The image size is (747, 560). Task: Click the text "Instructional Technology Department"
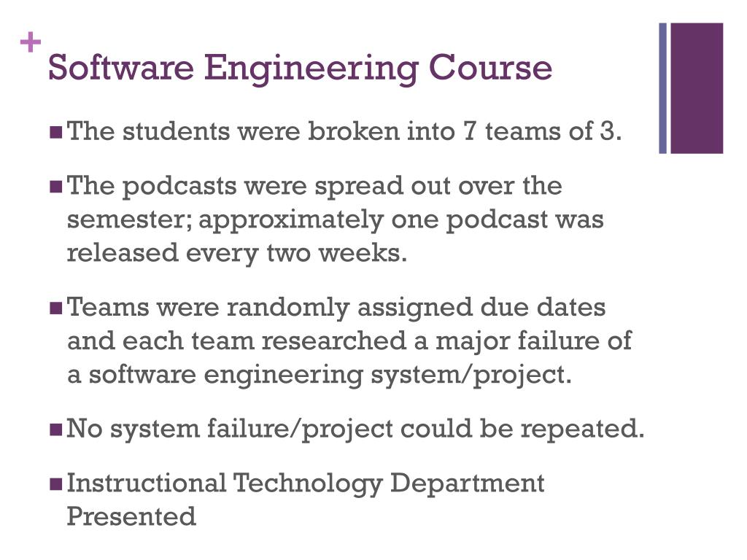point(306,484)
